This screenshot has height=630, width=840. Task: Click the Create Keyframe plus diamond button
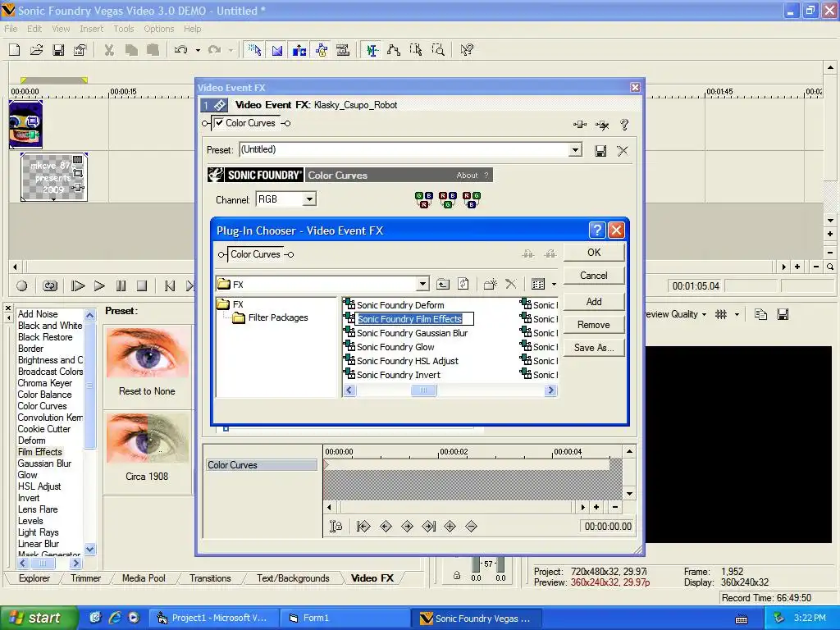pyautogui.click(x=450, y=527)
